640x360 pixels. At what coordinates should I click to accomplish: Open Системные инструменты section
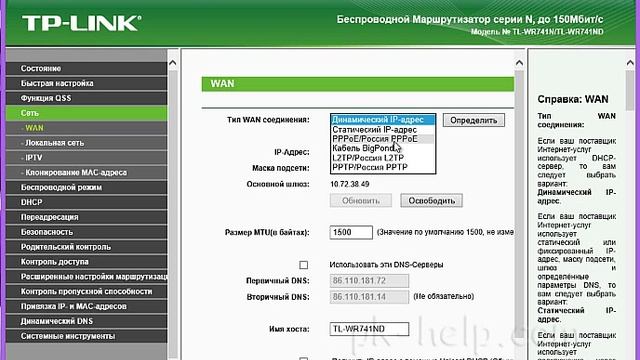(x=87, y=336)
